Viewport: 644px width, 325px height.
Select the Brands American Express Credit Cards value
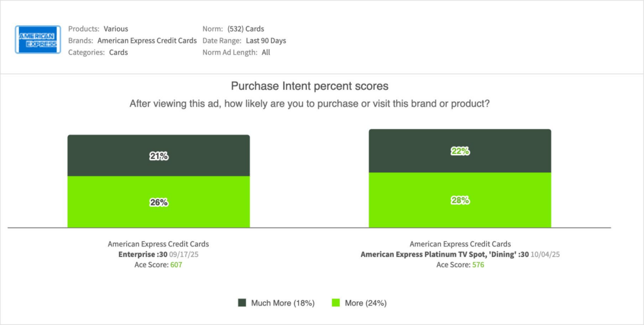coord(147,41)
